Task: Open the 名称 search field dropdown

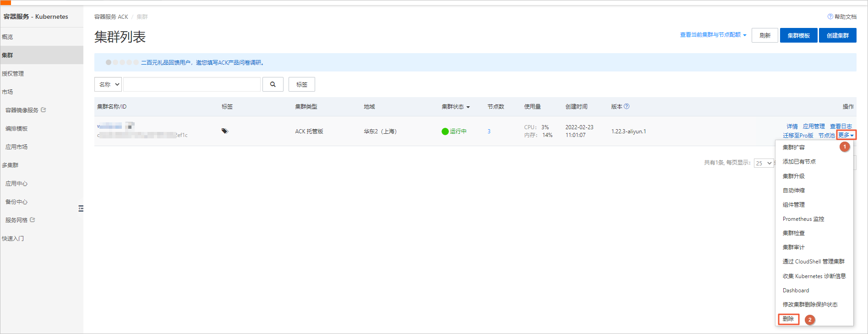Action: (x=108, y=84)
